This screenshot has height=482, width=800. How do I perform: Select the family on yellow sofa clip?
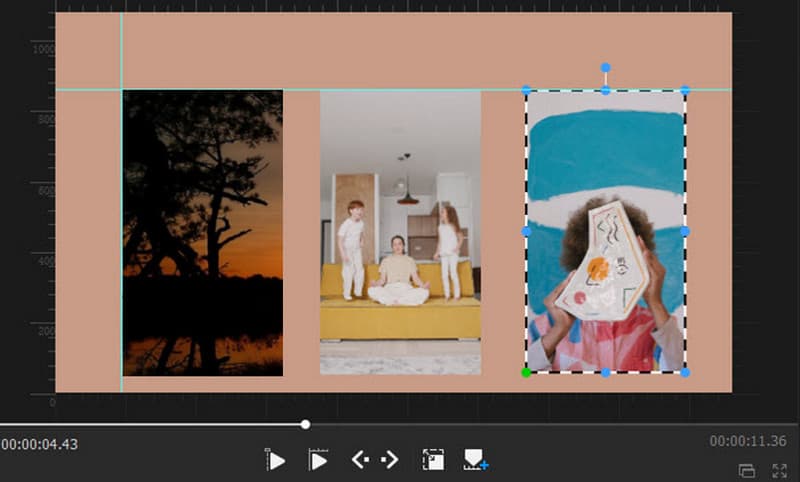400,233
